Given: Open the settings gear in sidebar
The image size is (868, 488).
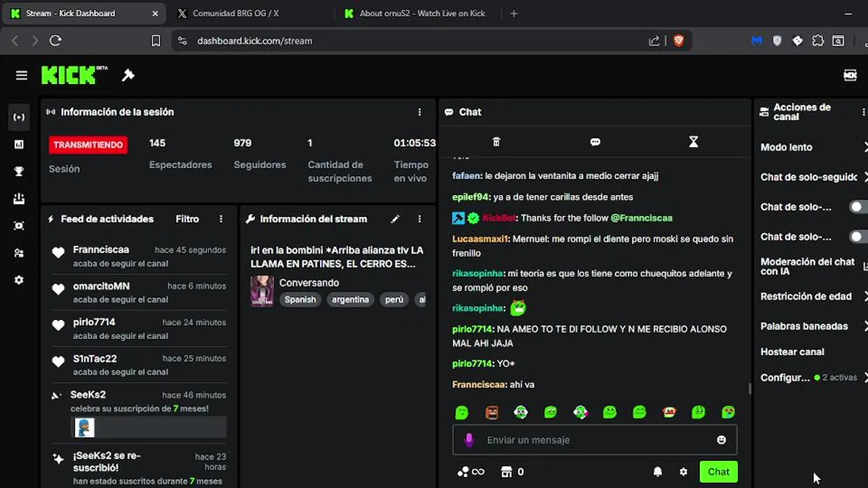Looking at the screenshot, I should coord(19,280).
